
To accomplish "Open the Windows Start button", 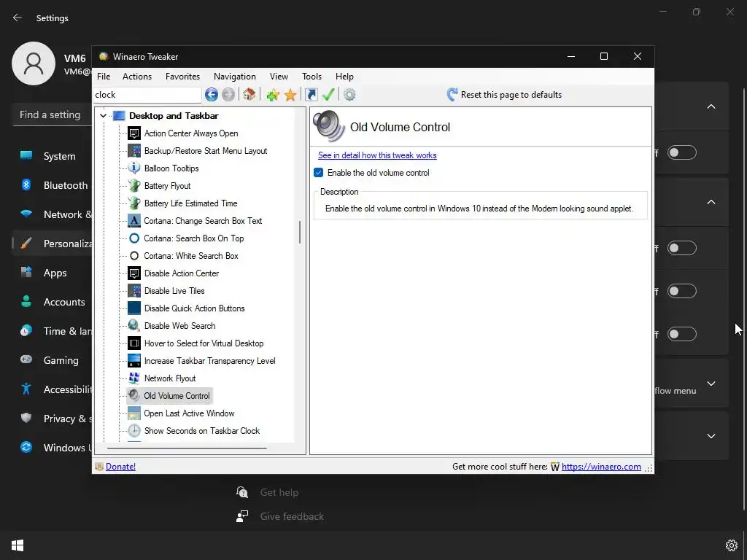I will click(18, 545).
